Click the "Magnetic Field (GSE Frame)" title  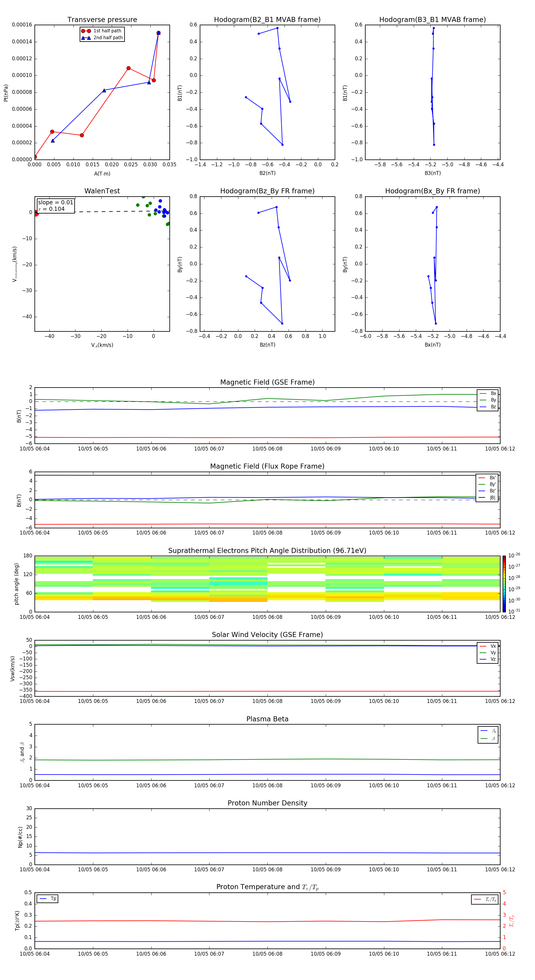coord(267,382)
